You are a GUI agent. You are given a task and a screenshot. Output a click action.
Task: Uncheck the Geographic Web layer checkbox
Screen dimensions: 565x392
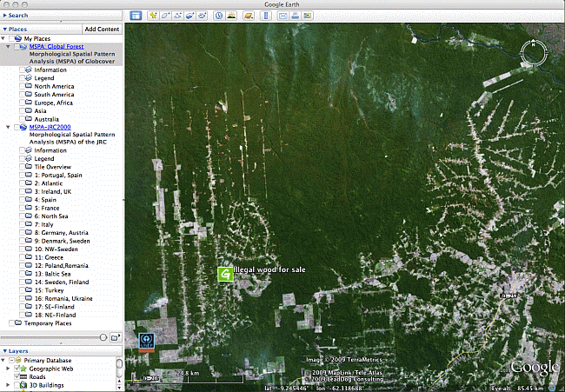(17, 369)
